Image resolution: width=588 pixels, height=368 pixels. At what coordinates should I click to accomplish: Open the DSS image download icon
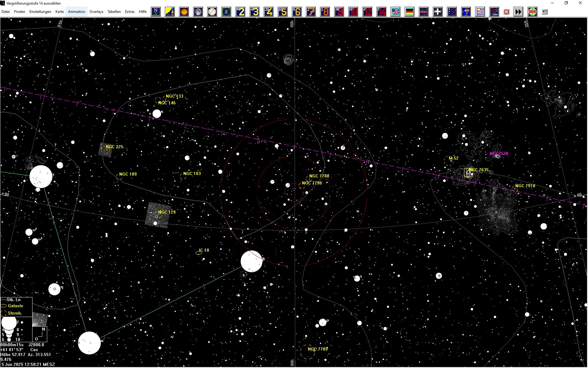point(533,12)
